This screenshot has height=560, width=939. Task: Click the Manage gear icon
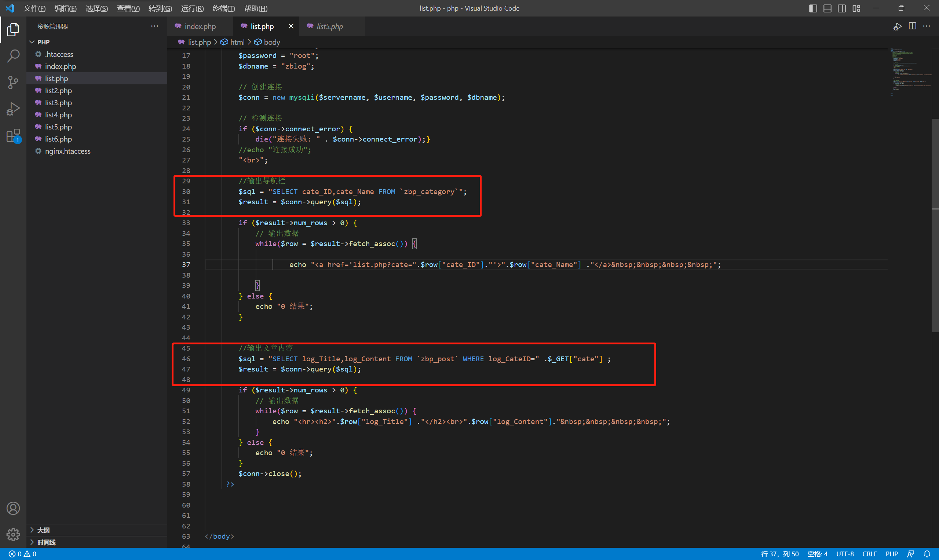click(13, 534)
